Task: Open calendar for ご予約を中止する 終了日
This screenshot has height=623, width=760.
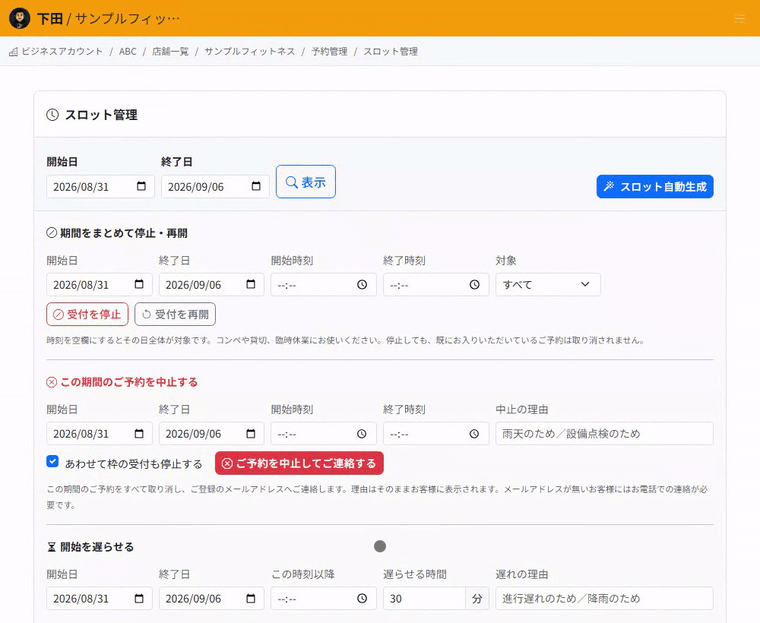Action: point(251,433)
